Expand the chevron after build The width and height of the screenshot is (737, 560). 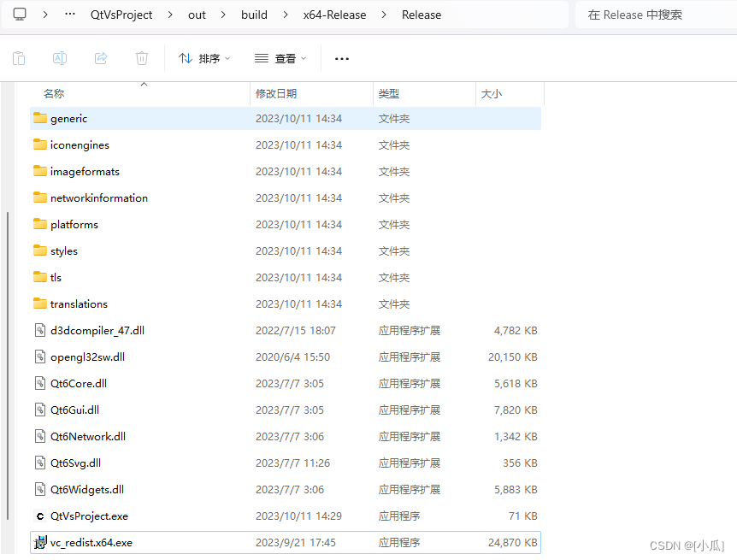pyautogui.click(x=286, y=15)
